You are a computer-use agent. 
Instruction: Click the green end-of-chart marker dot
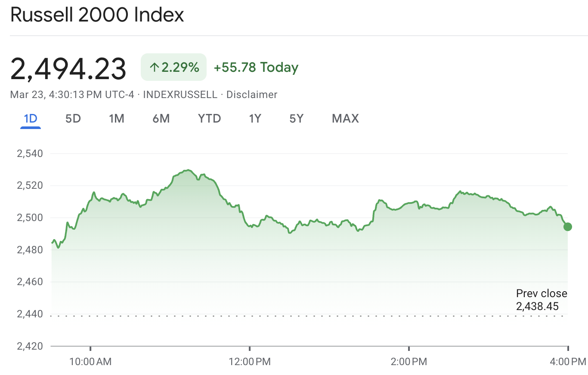click(568, 227)
